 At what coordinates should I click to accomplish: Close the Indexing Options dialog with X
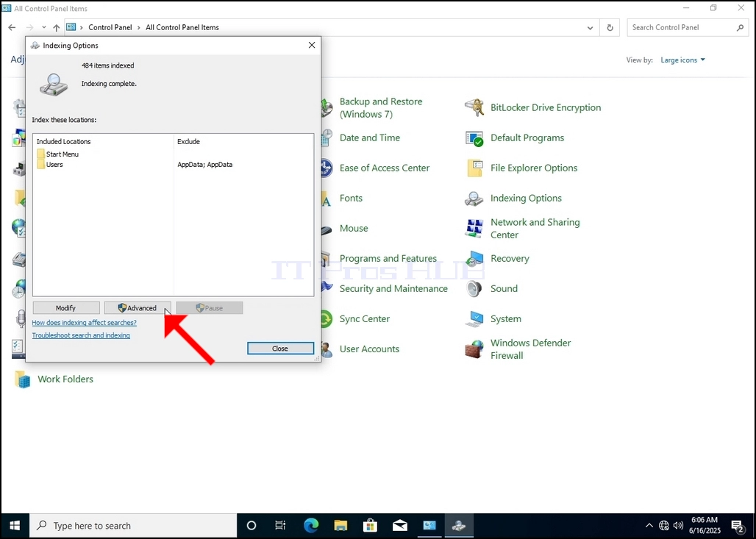tap(312, 46)
